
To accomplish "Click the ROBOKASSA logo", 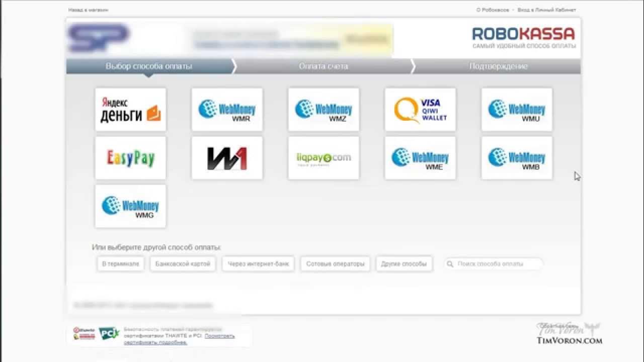I will coord(523,37).
